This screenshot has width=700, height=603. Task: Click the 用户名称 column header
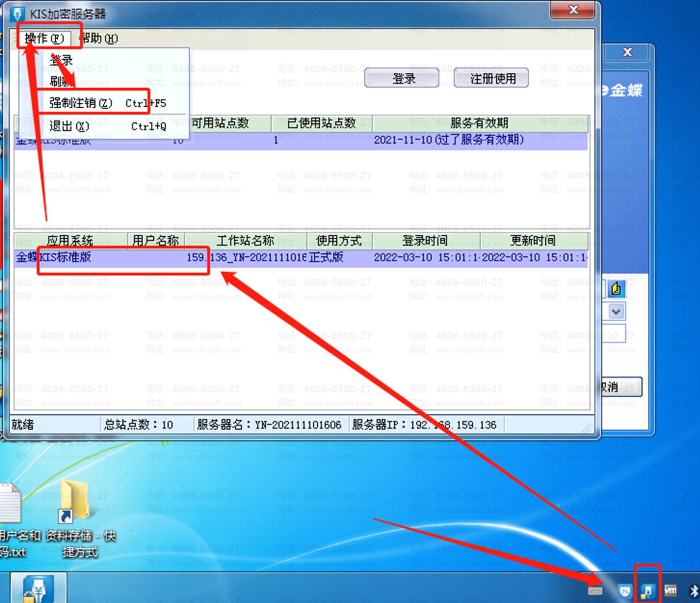point(156,241)
